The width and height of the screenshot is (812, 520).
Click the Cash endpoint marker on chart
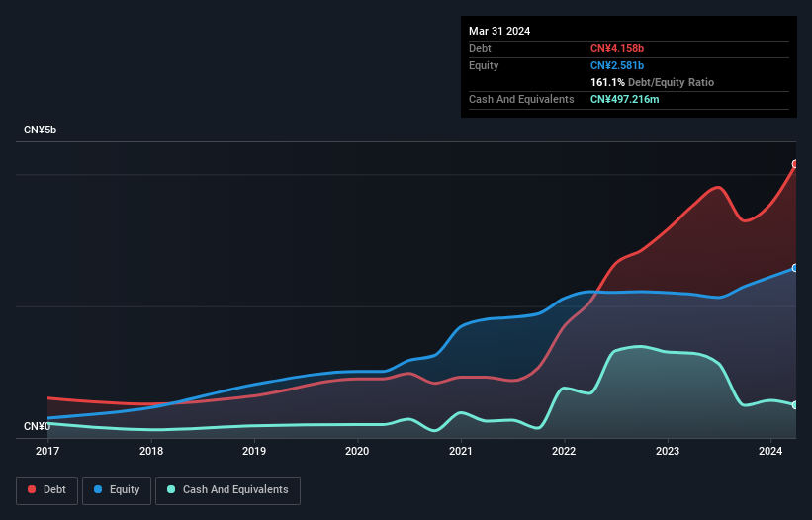[795, 405]
